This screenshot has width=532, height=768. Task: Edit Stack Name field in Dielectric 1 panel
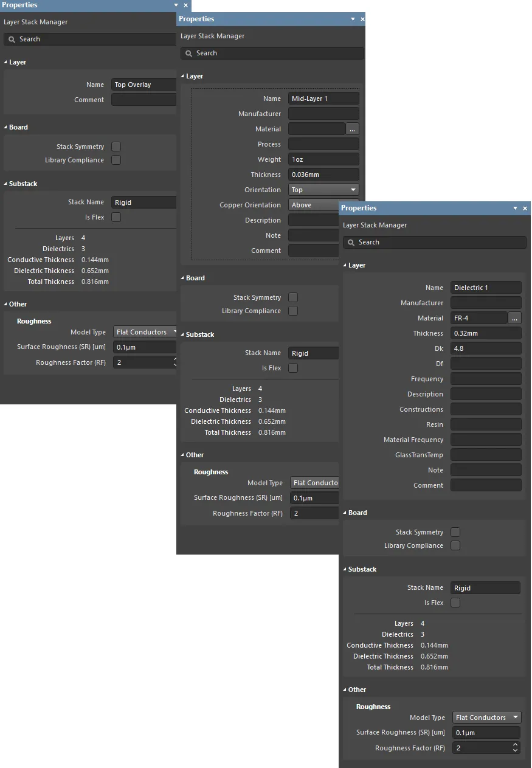click(x=486, y=588)
